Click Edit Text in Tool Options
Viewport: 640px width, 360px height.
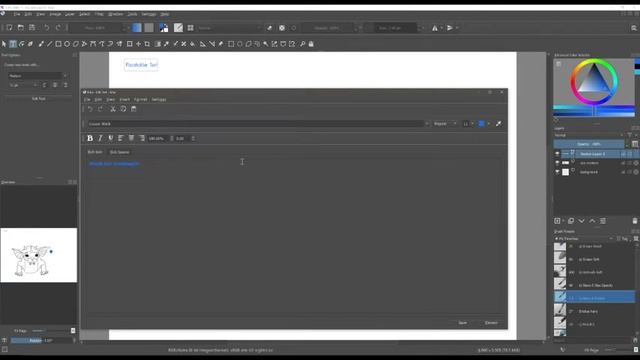pos(38,99)
